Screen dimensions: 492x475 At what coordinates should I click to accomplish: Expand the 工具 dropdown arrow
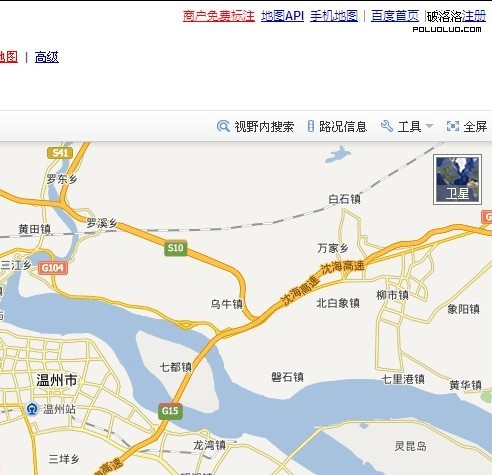click(x=429, y=126)
